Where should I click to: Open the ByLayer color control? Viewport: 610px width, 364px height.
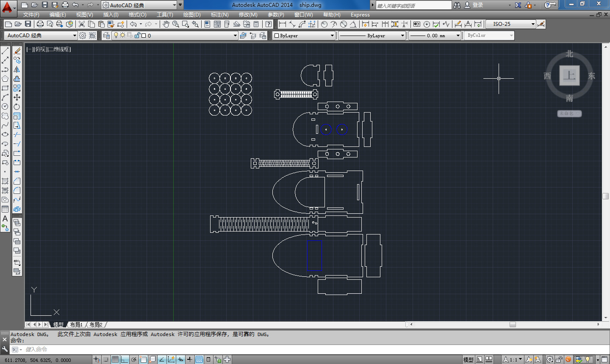pos(304,36)
